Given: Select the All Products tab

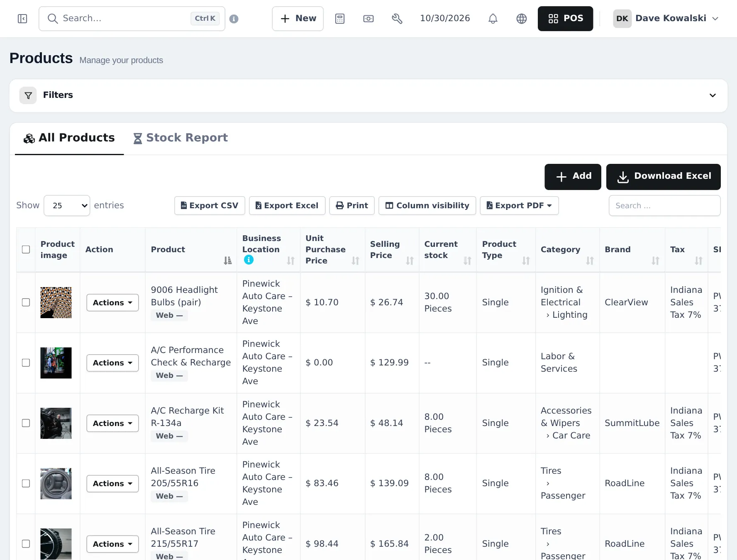Looking at the screenshot, I should (69, 138).
